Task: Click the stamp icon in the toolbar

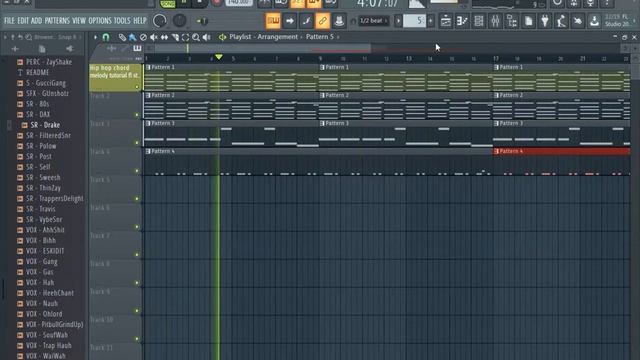Action: pos(339,21)
